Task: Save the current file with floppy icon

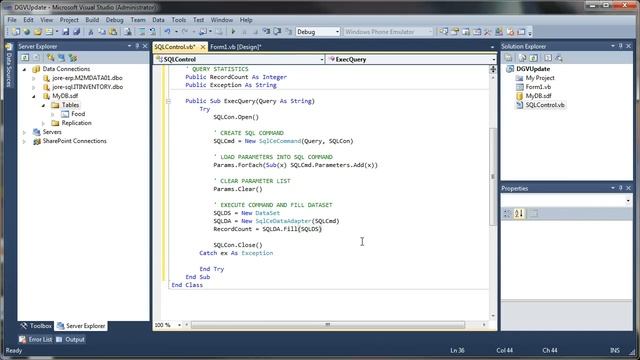Action: [x=65, y=31]
